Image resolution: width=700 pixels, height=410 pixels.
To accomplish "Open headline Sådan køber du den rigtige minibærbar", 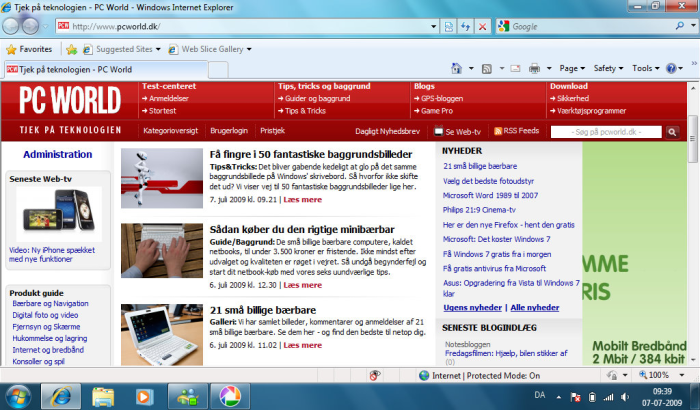I will click(302, 230).
